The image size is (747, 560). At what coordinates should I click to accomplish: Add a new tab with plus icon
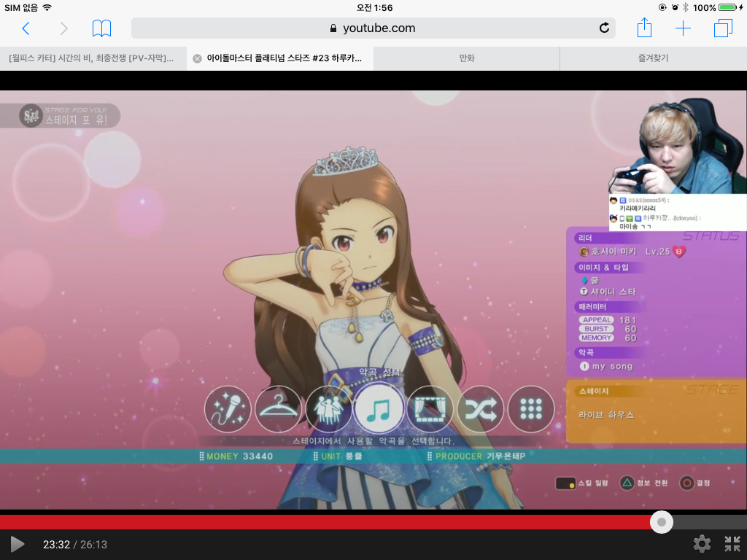pos(683,28)
